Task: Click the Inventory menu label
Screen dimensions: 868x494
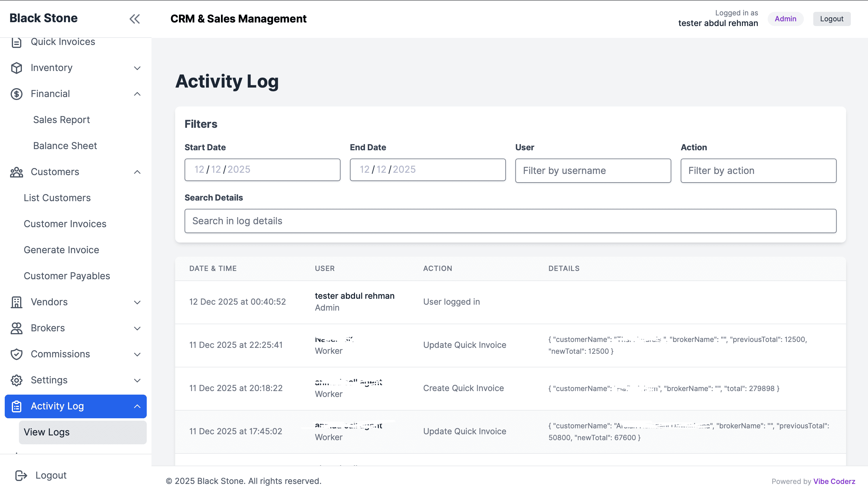Action: [x=51, y=68]
